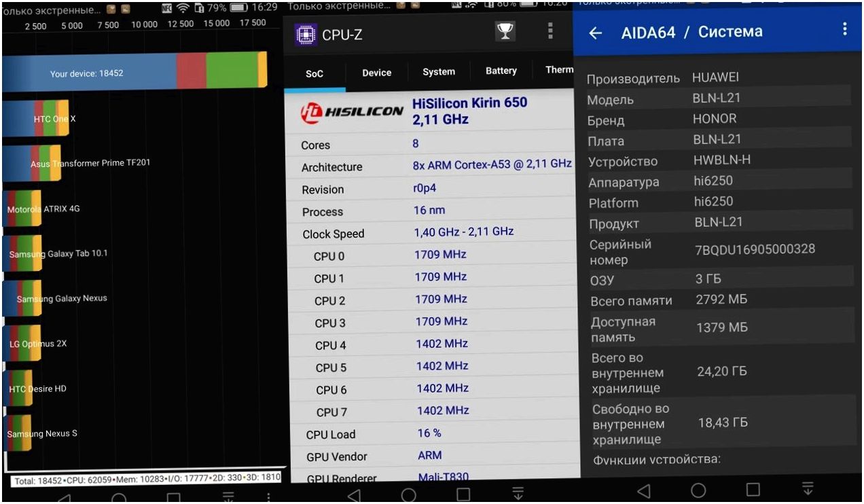Tap the recents square in CPU-Z navigation bar
Image resolution: width=864 pixels, height=504 pixels.
pos(463,494)
